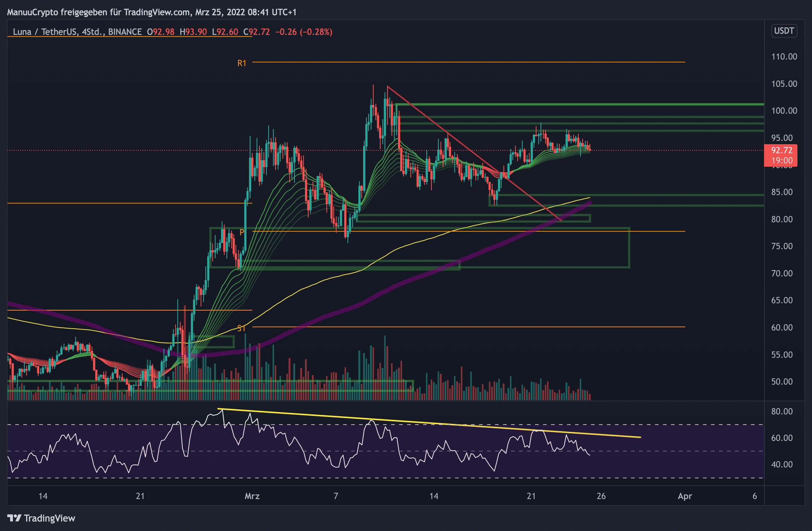Screen dimensions: 812x531
Task: Click the Mrz month label on time axis
Action: pos(252,496)
